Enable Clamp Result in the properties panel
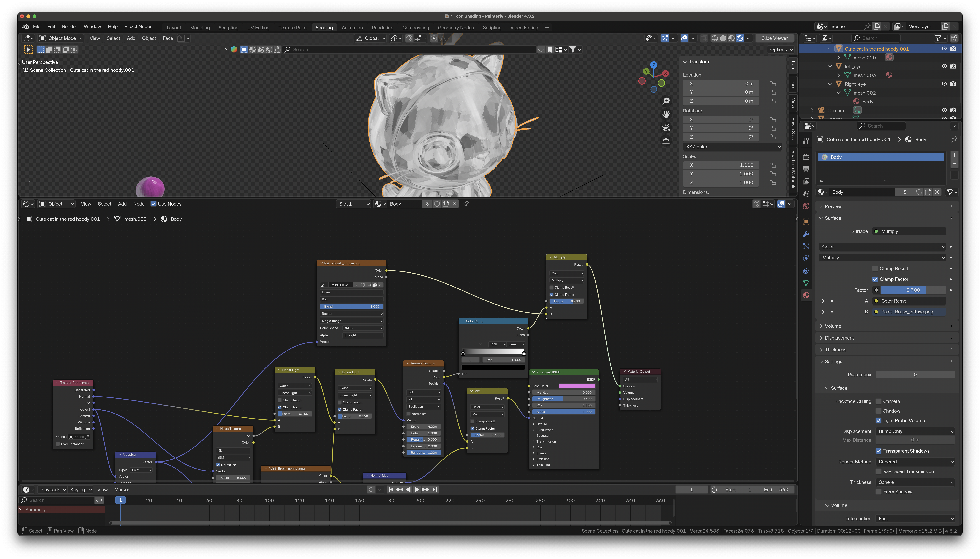The width and height of the screenshot is (980, 559). [x=875, y=268]
